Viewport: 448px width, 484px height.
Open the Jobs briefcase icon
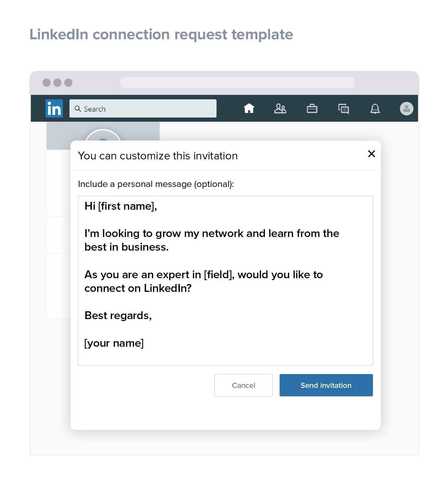[312, 108]
